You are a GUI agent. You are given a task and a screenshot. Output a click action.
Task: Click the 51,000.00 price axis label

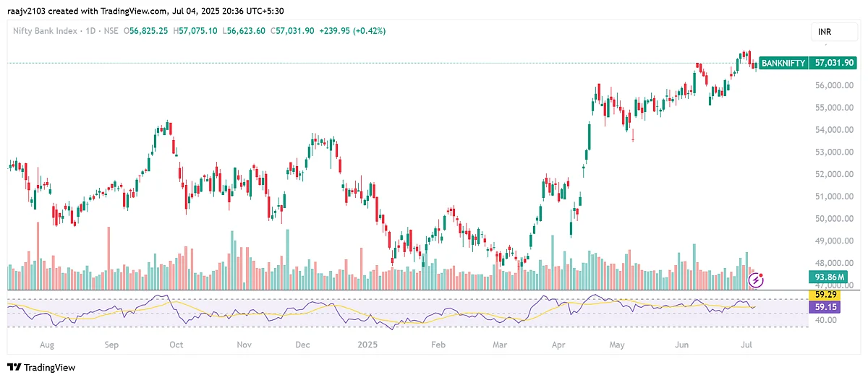(x=833, y=197)
